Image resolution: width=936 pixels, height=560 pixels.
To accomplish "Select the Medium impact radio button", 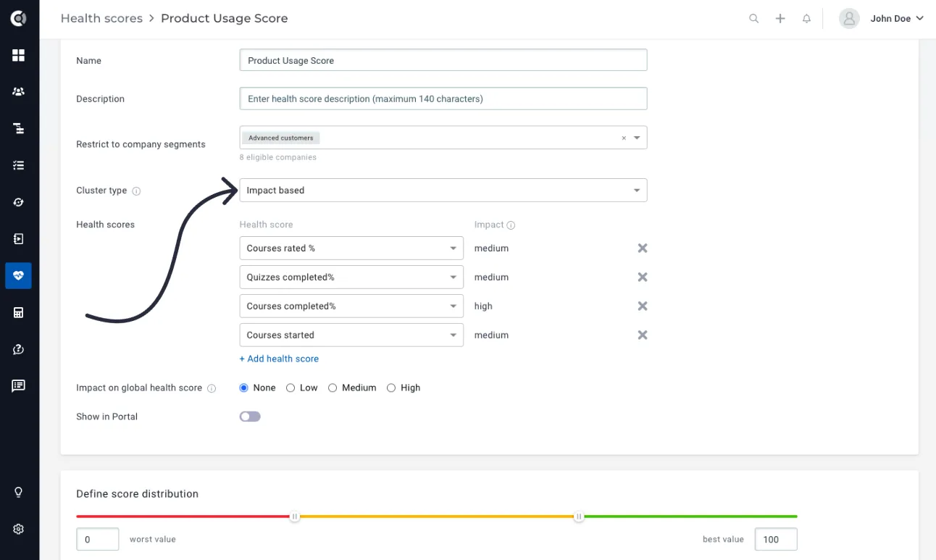I will pos(333,388).
